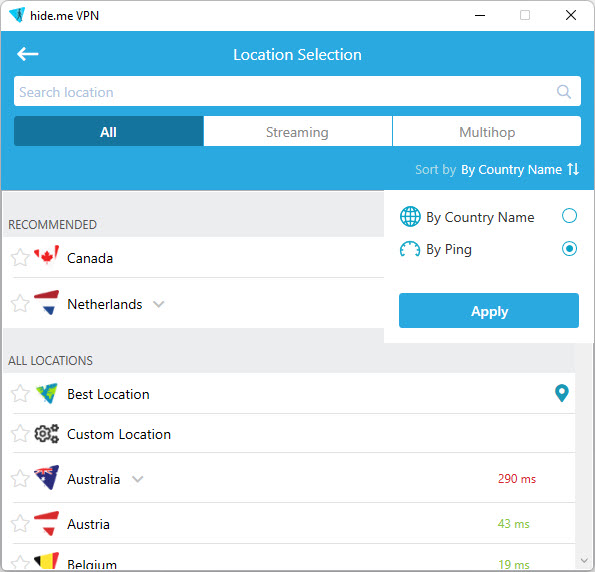
Task: Click the sort order arrows icon
Action: (x=573, y=169)
